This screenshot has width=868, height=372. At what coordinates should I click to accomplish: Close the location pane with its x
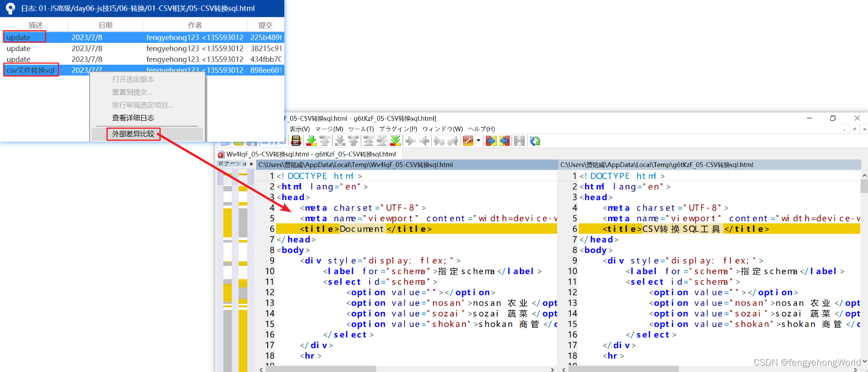coord(251,164)
